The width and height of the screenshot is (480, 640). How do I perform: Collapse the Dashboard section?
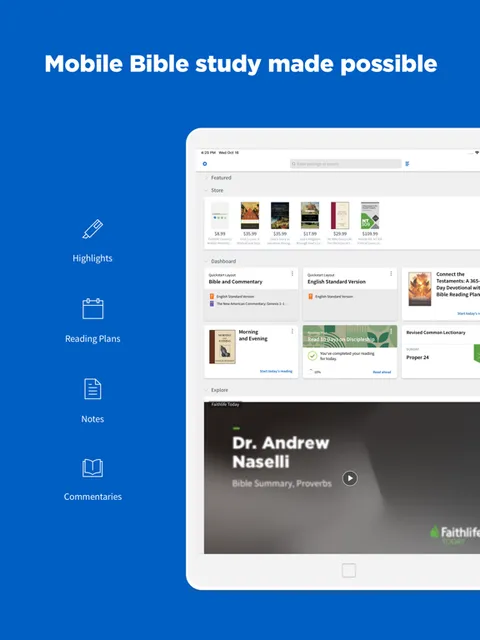click(206, 261)
